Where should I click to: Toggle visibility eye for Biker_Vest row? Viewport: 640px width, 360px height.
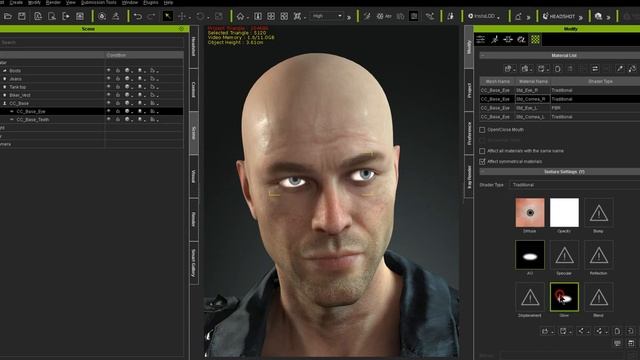click(x=109, y=95)
